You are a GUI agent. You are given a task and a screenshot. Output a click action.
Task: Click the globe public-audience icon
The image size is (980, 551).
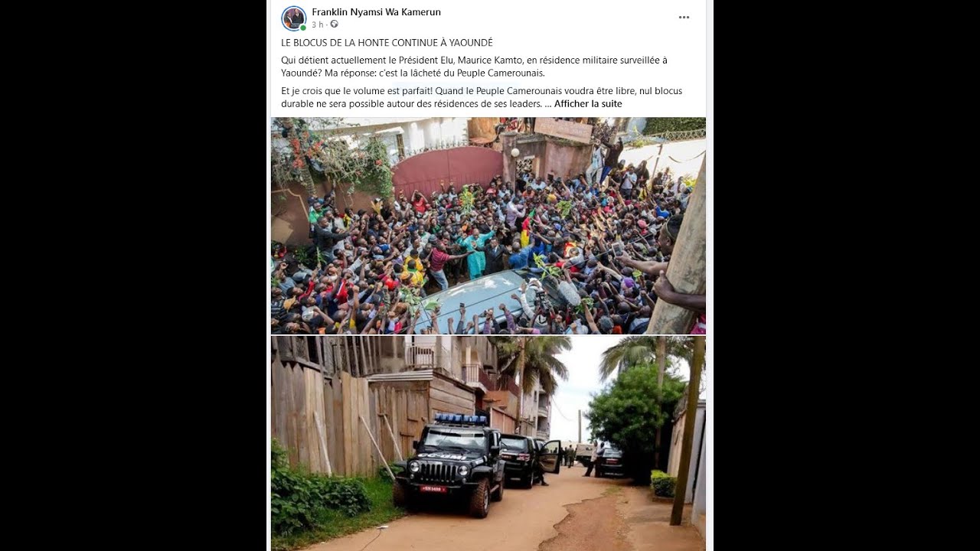[334, 24]
